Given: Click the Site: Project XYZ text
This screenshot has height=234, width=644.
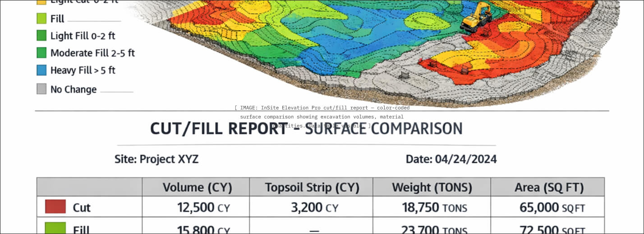Looking at the screenshot, I should 156,159.
